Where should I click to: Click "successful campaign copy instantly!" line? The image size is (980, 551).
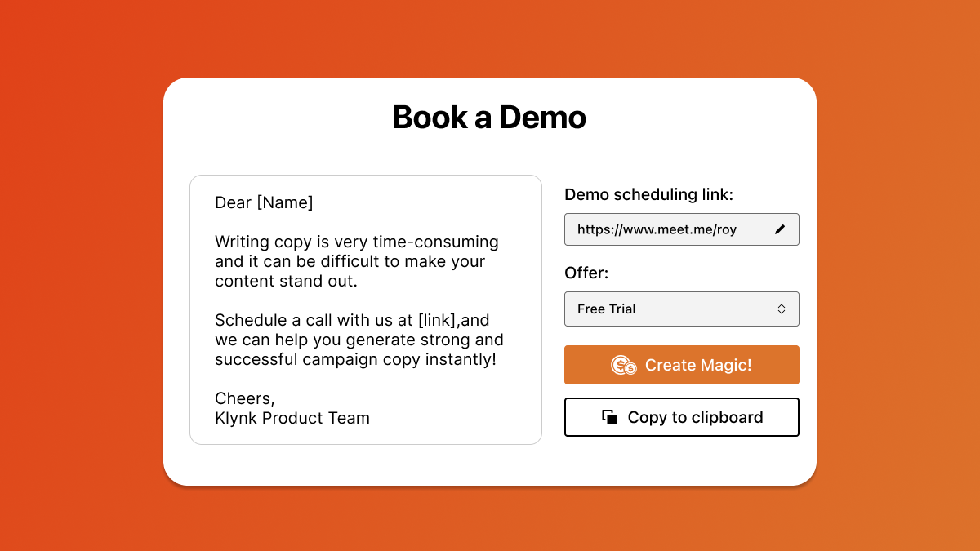click(355, 359)
